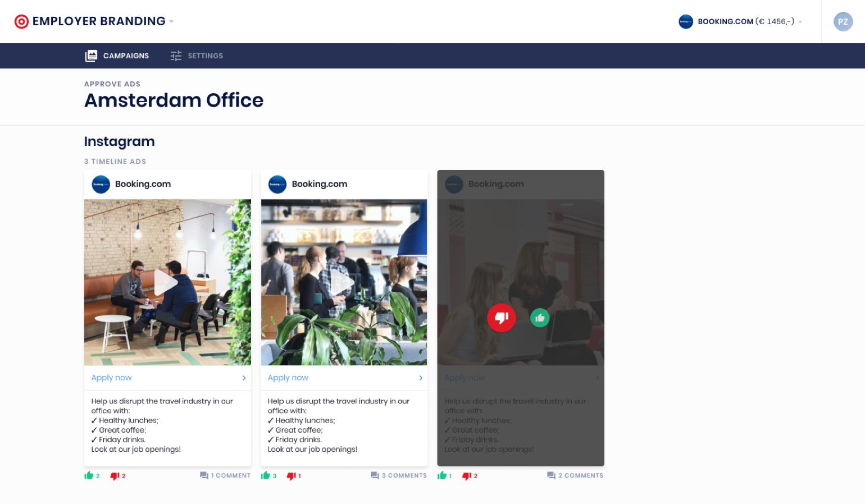Reject the third ad with thumbs down

coord(502,318)
